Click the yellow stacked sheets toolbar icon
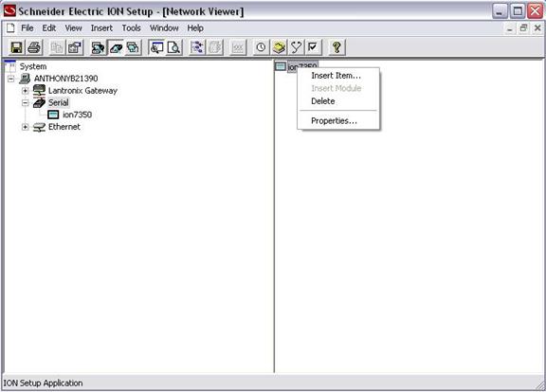546x392 pixels. coord(279,47)
